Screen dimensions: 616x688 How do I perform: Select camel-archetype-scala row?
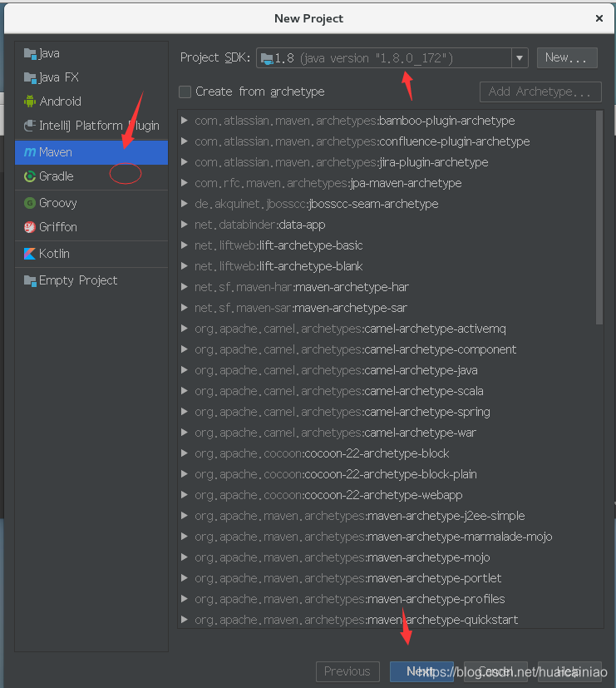tap(387, 390)
